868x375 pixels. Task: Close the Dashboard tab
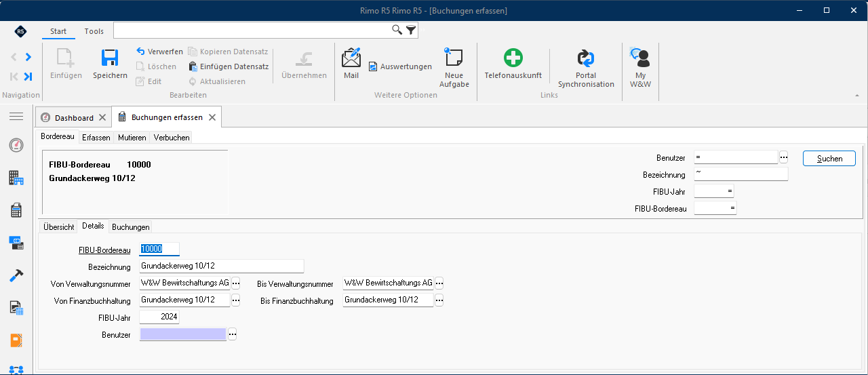[103, 118]
